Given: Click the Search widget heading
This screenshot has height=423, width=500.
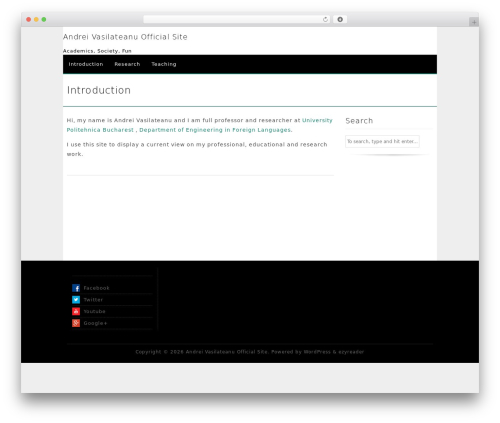Looking at the screenshot, I should pos(359,121).
